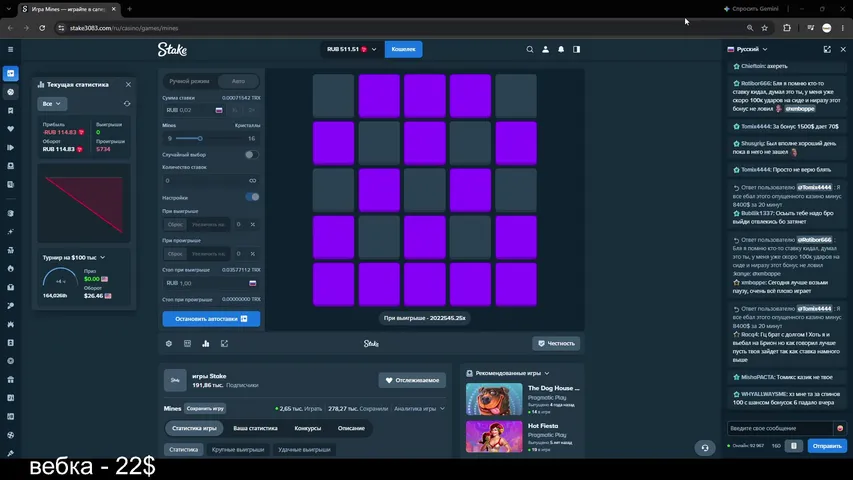Click the Честность fairness button
This screenshot has width=853, height=480.
[556, 343]
